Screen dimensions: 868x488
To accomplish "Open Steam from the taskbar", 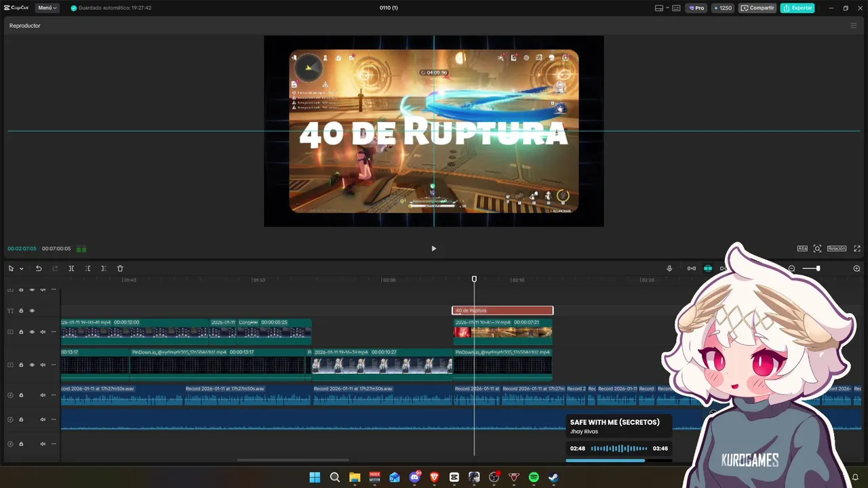I will pyautogui.click(x=553, y=477).
